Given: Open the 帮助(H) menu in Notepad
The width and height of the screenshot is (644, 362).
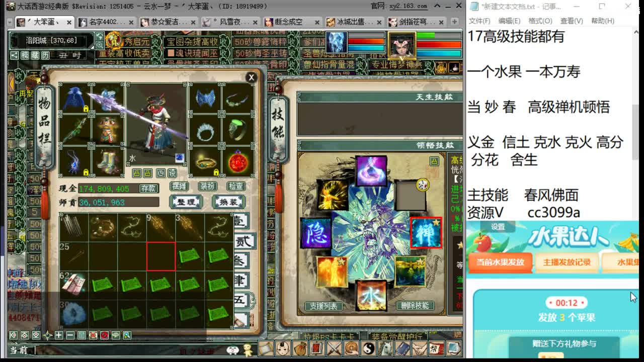Looking at the screenshot, I should tap(603, 21).
